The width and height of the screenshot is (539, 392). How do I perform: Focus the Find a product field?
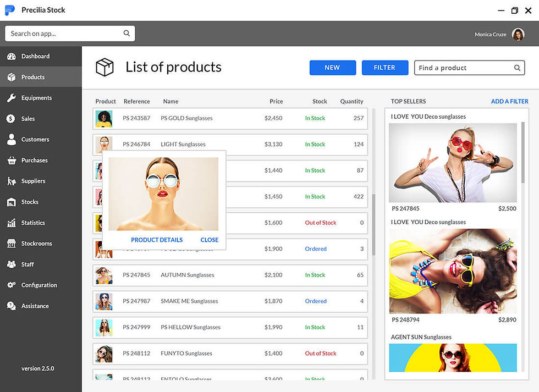(x=469, y=68)
